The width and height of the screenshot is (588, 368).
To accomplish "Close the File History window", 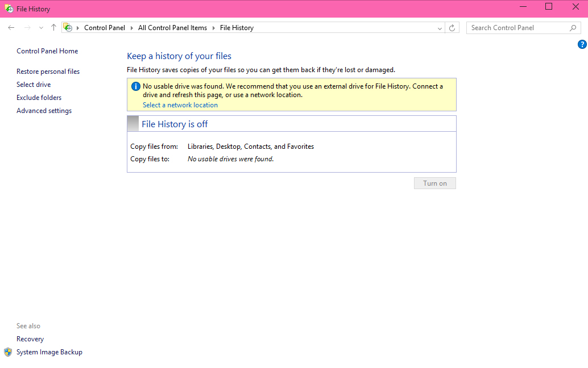I will click(575, 7).
